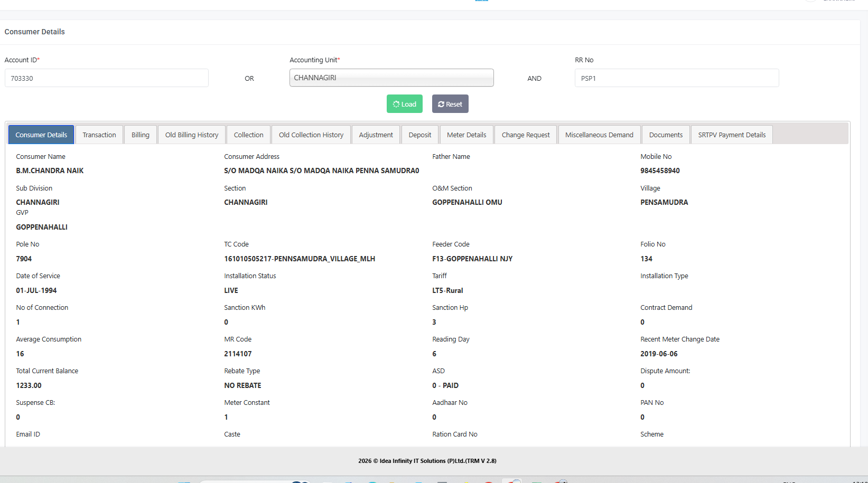Select the Miscellaneous Demand tab
Screen dimensions: 868x483
pos(599,135)
